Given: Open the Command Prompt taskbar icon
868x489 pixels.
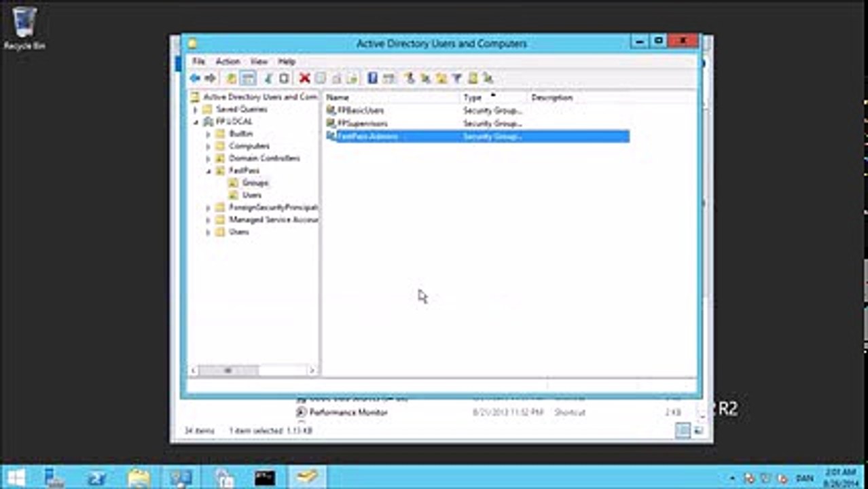Looking at the screenshot, I should tap(265, 477).
